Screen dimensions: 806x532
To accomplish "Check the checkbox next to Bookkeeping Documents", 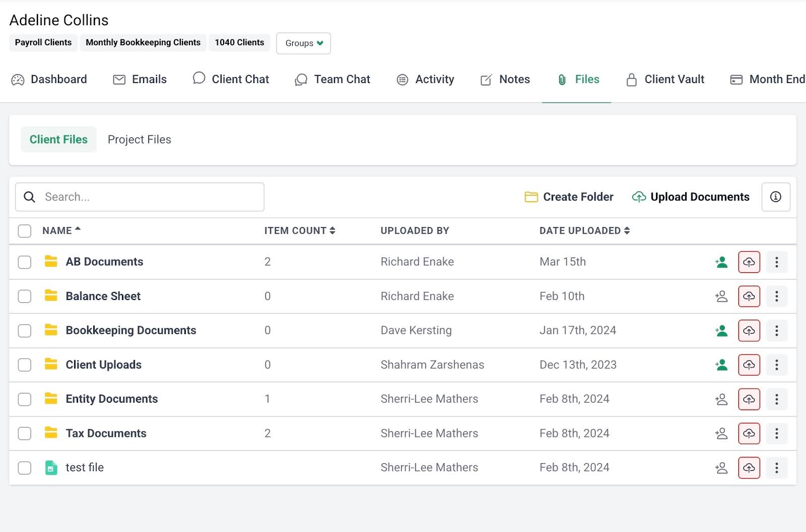I will coord(24,331).
